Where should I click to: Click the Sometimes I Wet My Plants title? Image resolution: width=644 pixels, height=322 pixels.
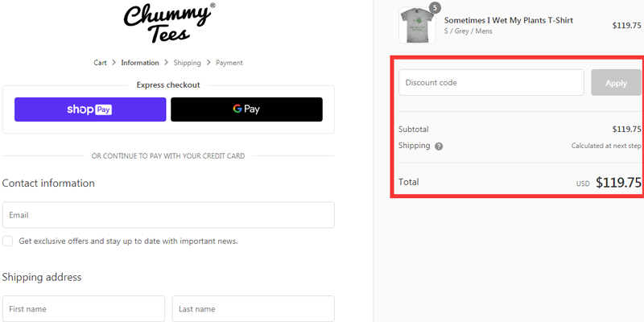pos(509,21)
